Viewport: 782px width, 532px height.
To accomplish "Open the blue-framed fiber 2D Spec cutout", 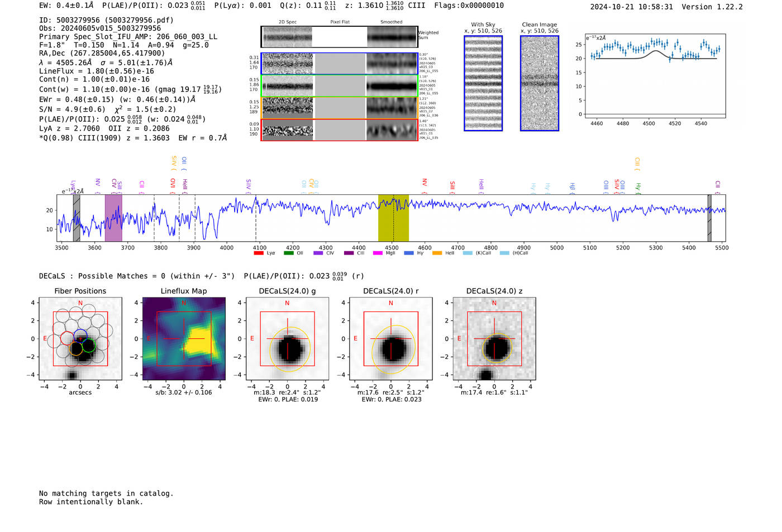I will tap(288, 64).
